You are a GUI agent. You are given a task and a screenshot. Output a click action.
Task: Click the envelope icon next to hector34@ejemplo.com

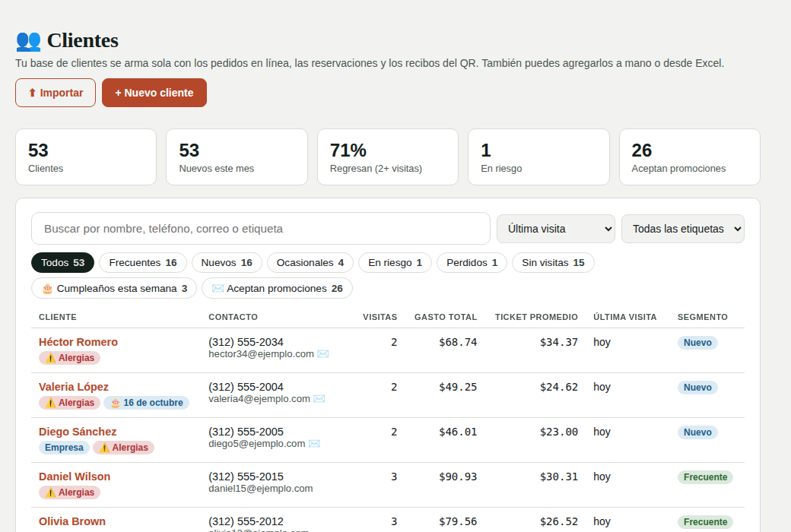click(x=322, y=354)
